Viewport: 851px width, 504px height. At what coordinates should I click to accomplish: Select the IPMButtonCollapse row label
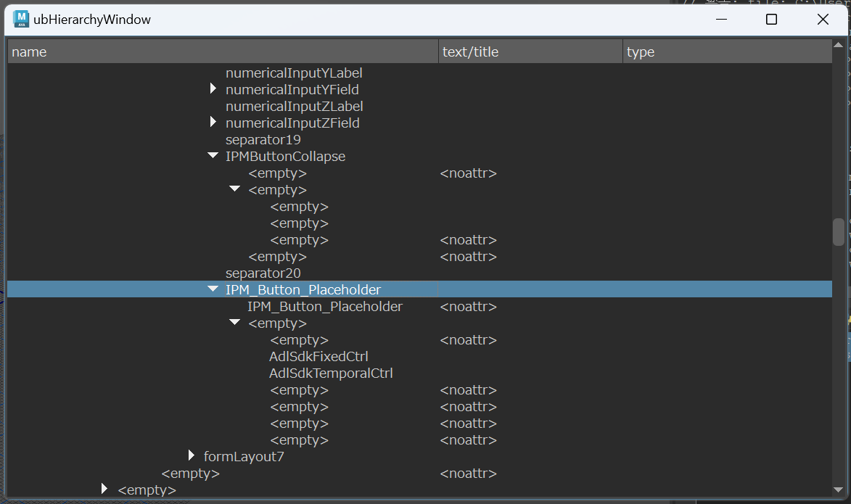coord(285,156)
